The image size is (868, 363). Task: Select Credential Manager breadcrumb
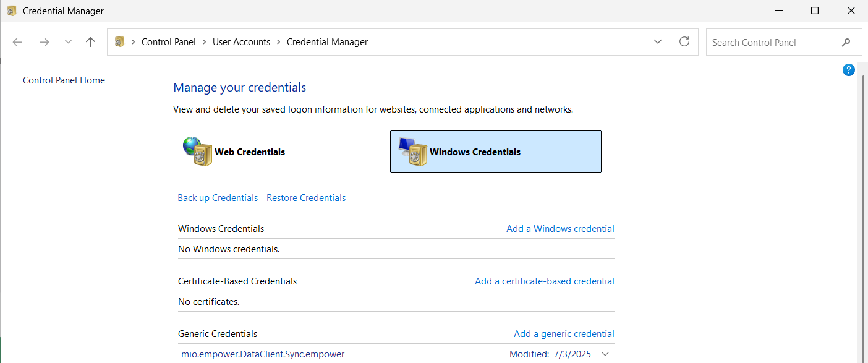click(x=327, y=42)
